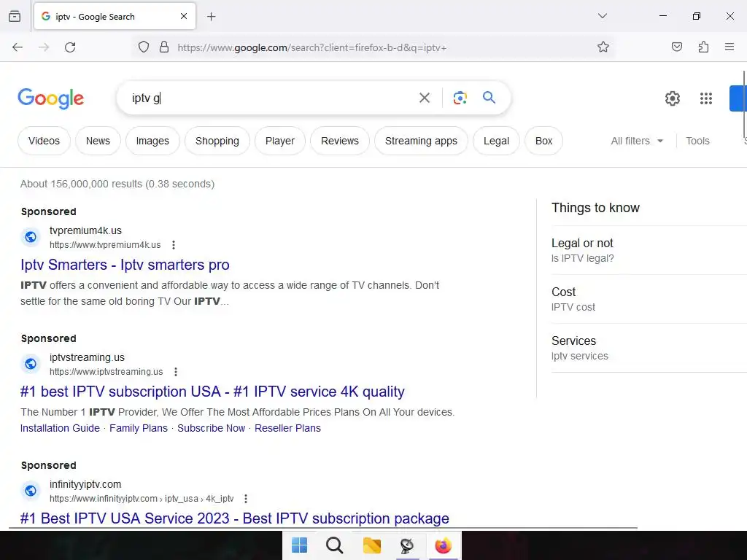Filter results by Videos
Viewport: 747px width, 560px height.
click(44, 141)
